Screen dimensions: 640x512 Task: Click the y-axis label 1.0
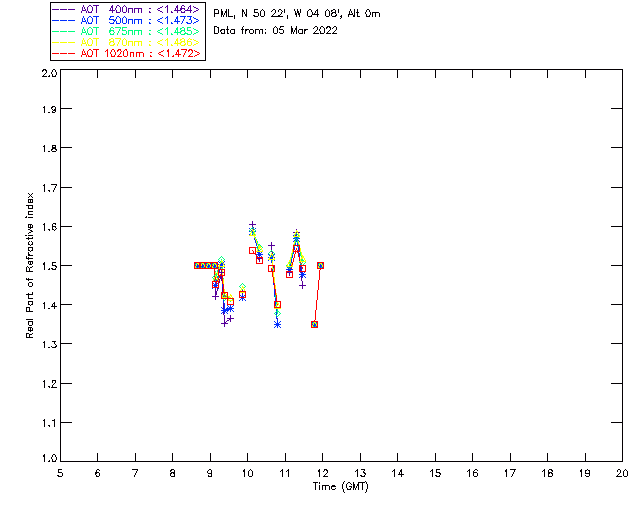[49, 458]
